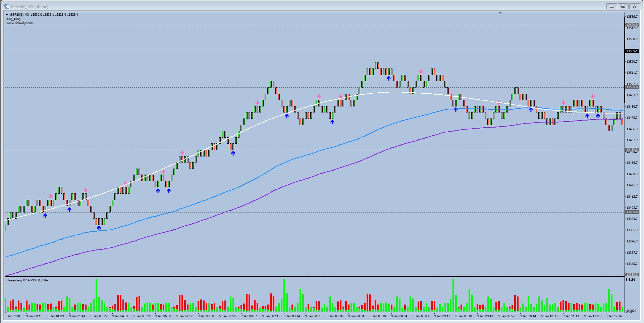
Task: Open the www.forexdyr.com link text
Action: 20,23
